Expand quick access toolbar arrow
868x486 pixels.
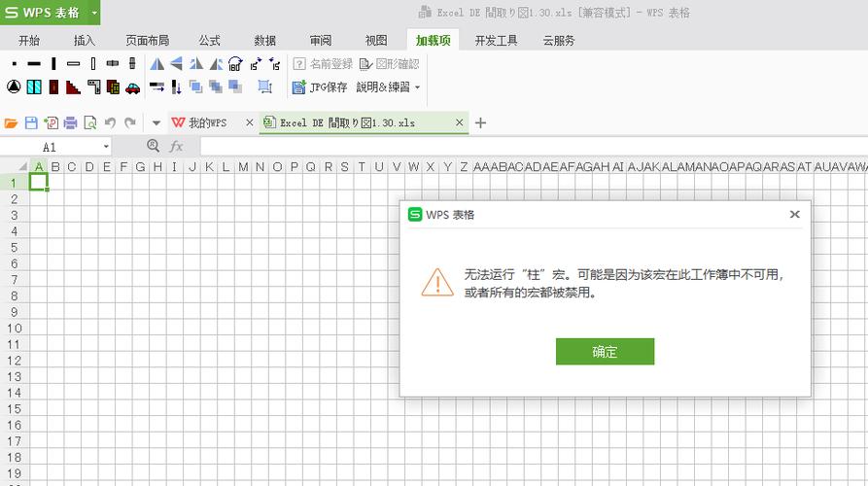156,122
